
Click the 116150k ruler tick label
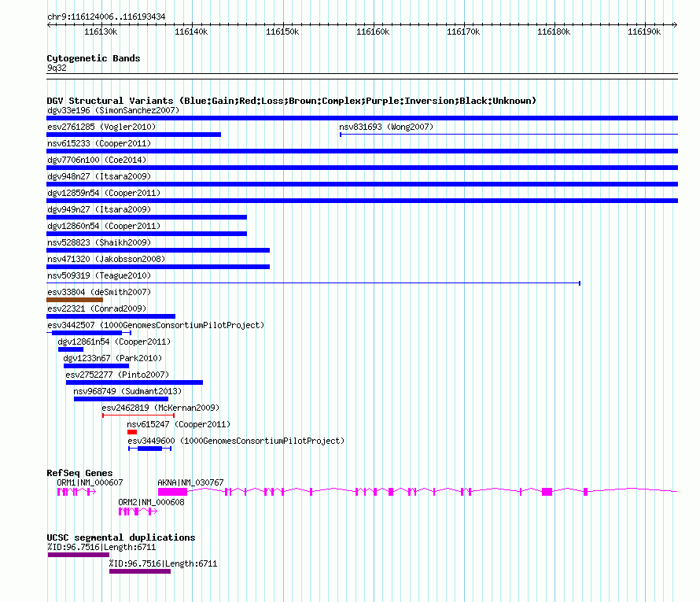(x=282, y=31)
